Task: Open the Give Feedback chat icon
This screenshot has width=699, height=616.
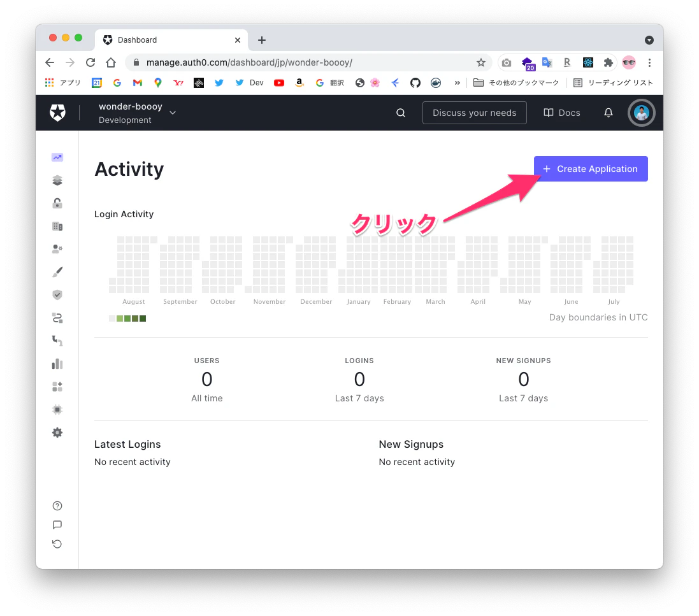Action: (x=57, y=525)
